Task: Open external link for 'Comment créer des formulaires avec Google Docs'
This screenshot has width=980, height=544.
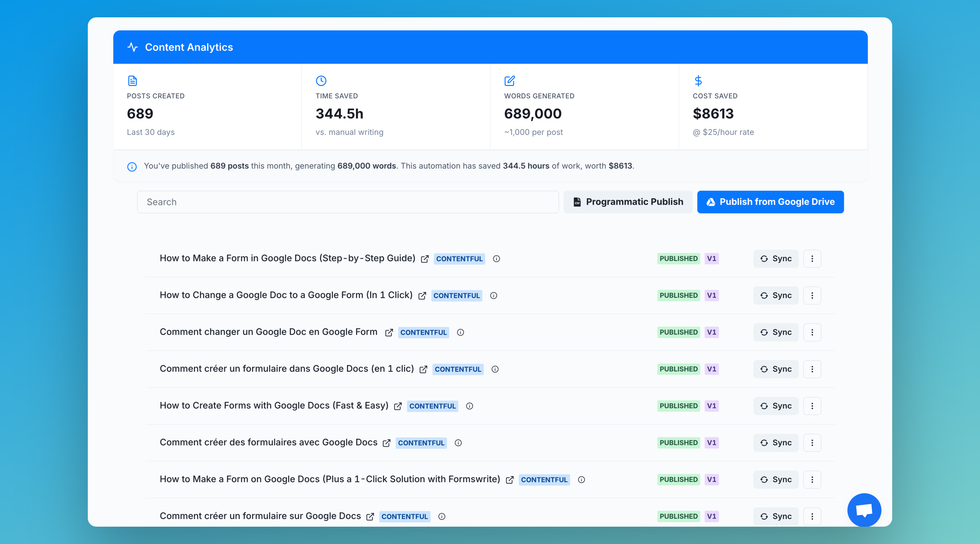Action: coord(386,443)
